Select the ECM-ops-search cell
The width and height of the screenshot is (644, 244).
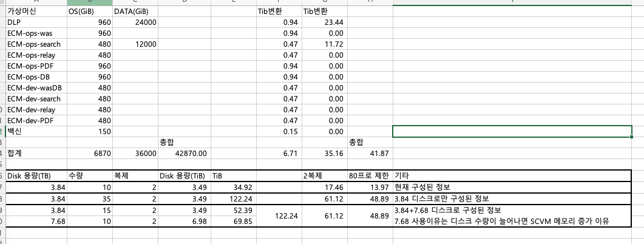35,44
